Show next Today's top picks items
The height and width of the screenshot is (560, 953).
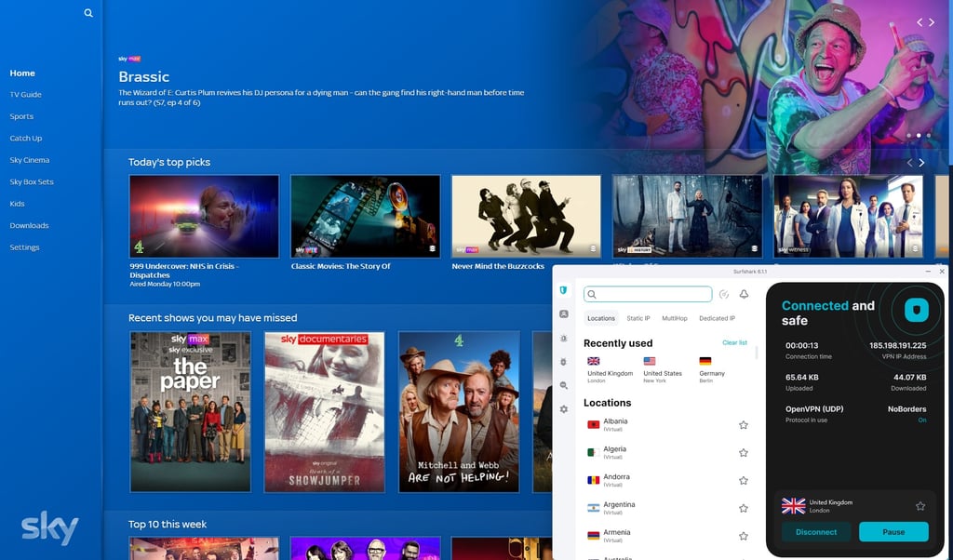tap(921, 163)
